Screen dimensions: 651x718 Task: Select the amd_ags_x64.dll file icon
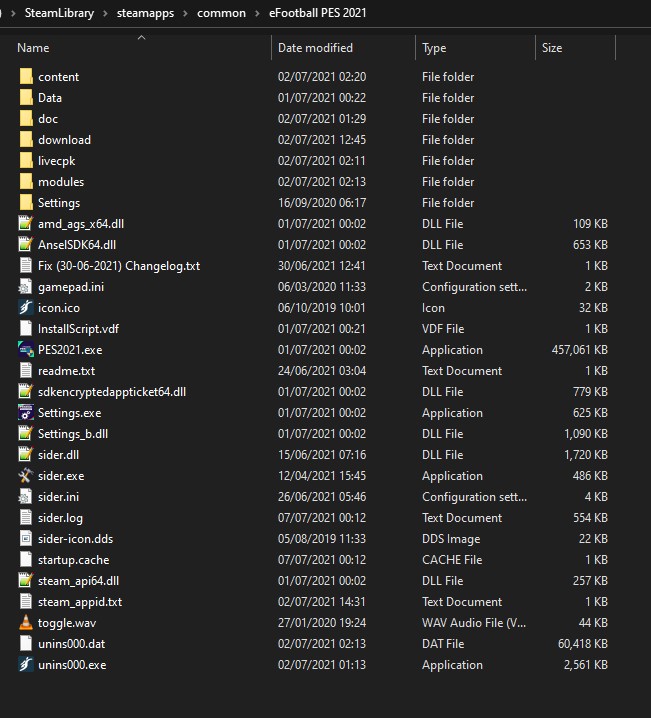[26, 223]
